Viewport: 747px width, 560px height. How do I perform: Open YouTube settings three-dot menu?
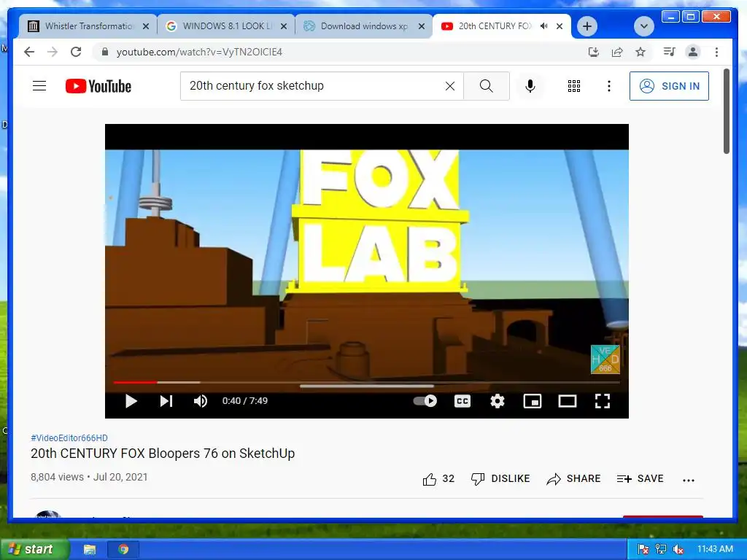coord(608,86)
